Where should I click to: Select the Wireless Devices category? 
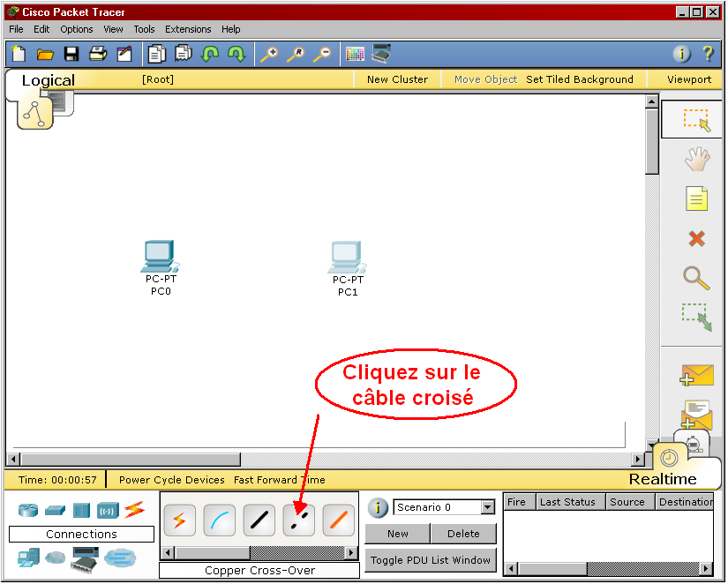(108, 511)
